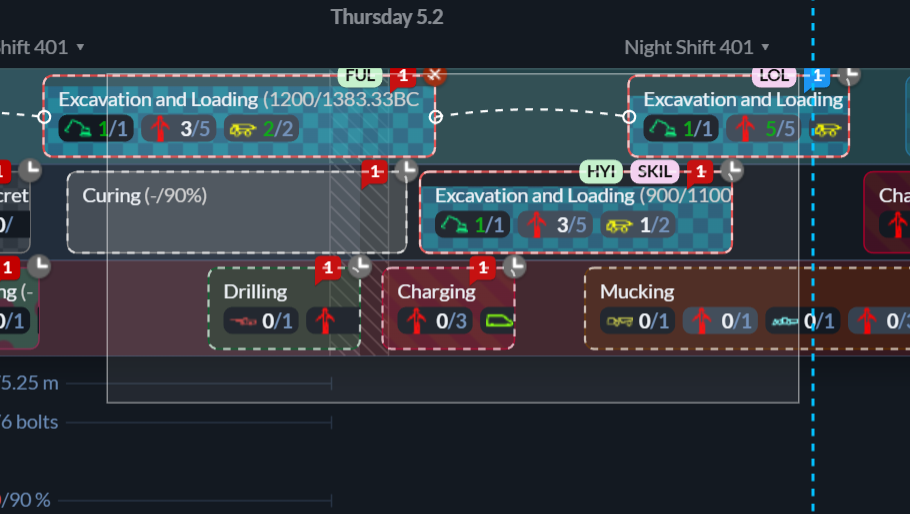The image size is (910, 514).
Task: Click worker 3/5 in 900/1100 task
Action: pos(555,225)
